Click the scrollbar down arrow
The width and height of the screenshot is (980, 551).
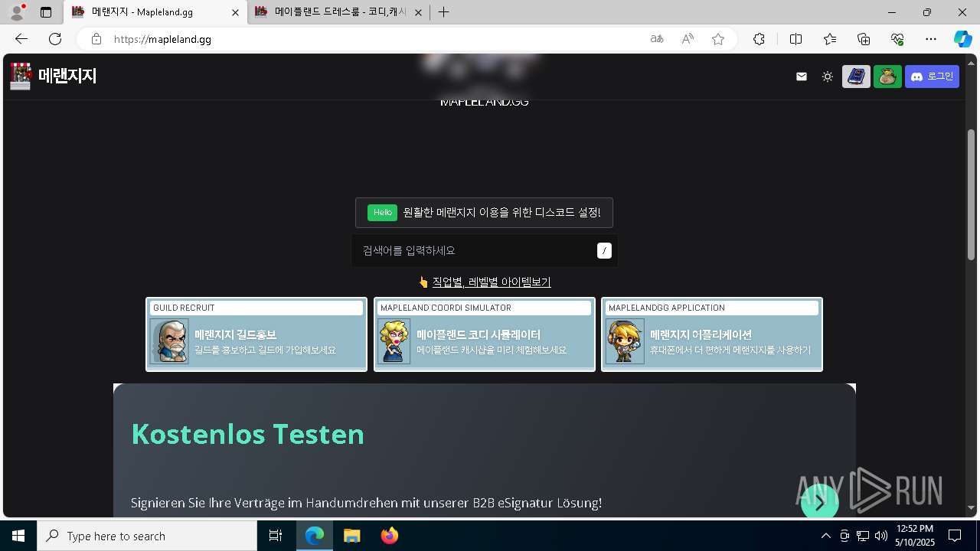pos(972,508)
